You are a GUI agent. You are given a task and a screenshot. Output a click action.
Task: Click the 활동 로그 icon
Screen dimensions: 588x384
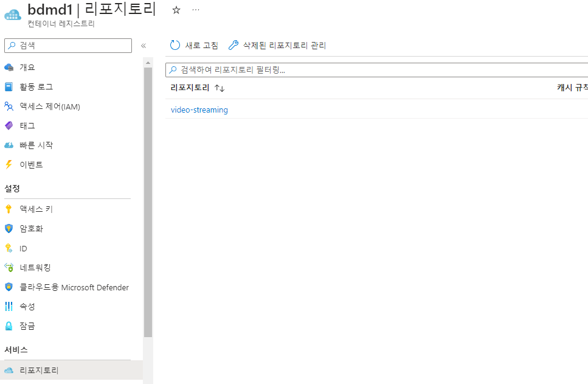[9, 87]
